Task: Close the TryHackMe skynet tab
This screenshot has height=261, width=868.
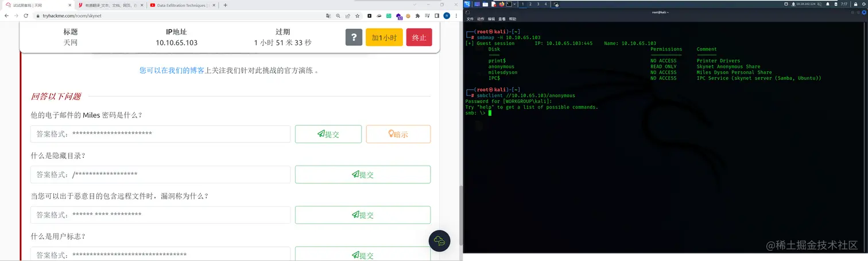Action: tap(70, 5)
